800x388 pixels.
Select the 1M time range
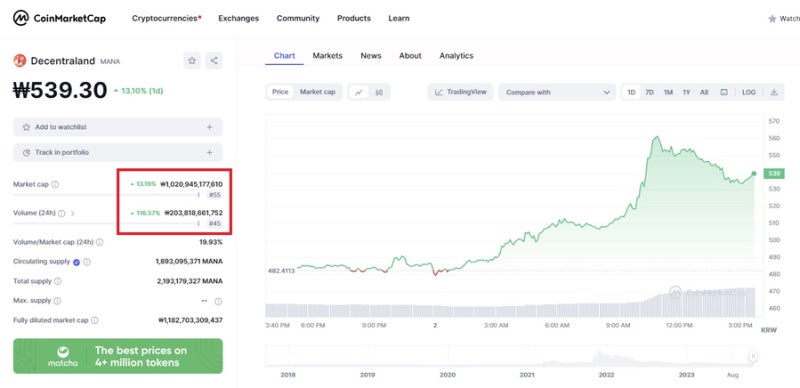tap(668, 92)
